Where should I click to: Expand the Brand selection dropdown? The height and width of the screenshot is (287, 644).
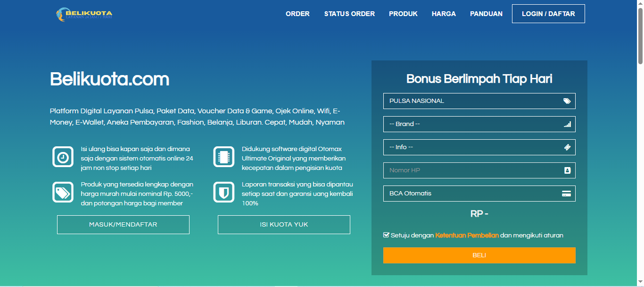click(x=471, y=124)
